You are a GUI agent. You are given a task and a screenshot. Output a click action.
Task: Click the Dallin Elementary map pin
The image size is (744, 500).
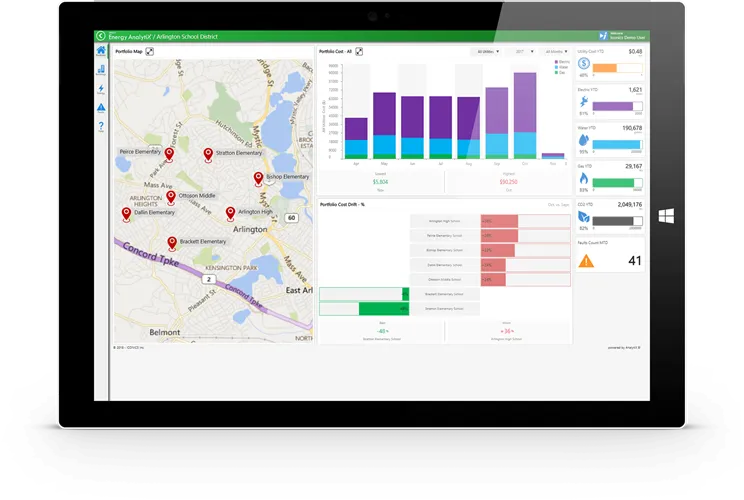[x=126, y=214]
